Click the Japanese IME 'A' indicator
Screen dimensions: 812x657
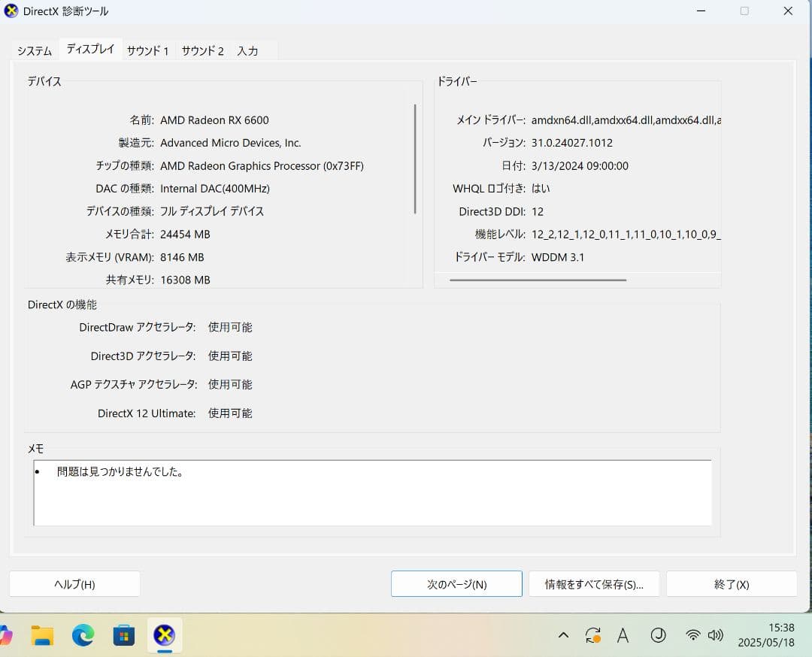(x=623, y=635)
